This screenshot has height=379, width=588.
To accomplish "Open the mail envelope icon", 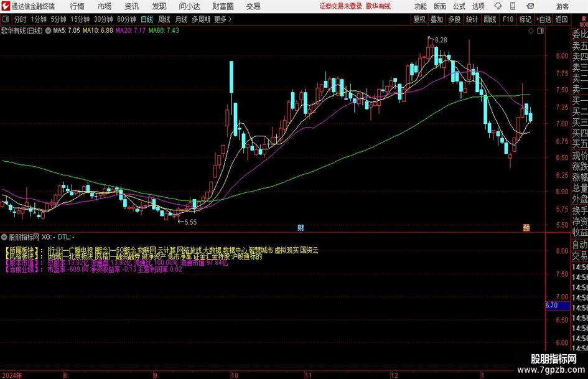I will click(530, 6).
